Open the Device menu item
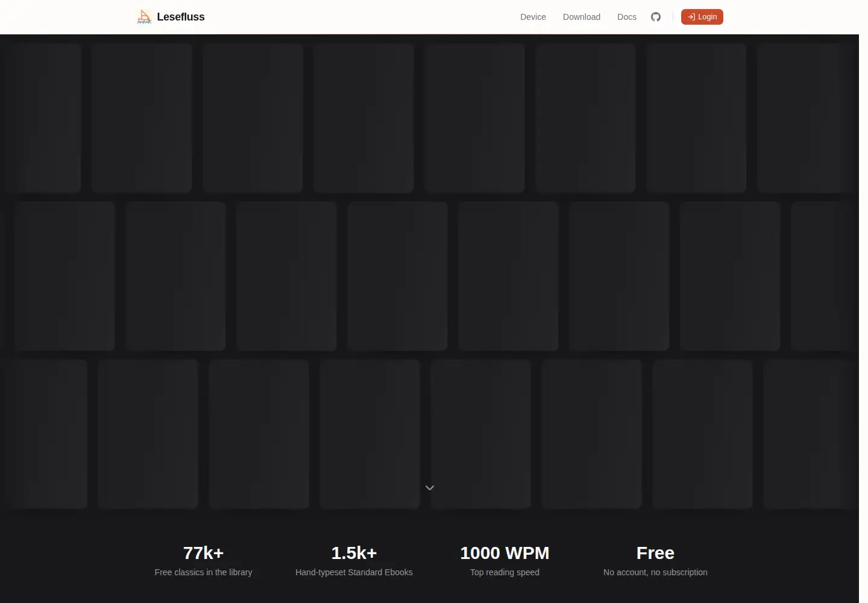 tap(533, 17)
